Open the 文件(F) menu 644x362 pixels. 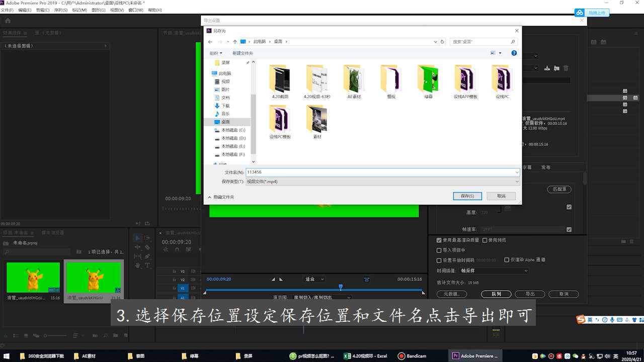(x=7, y=10)
